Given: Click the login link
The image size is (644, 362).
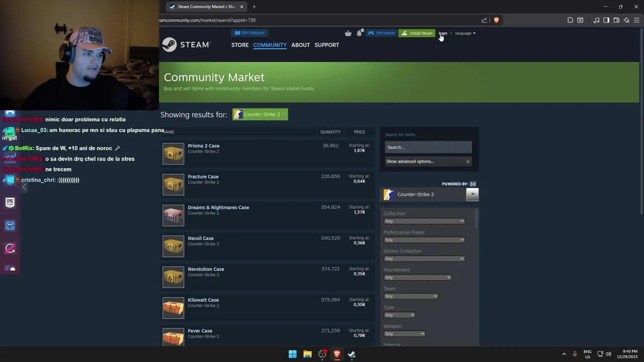Looking at the screenshot, I should click(x=443, y=33).
